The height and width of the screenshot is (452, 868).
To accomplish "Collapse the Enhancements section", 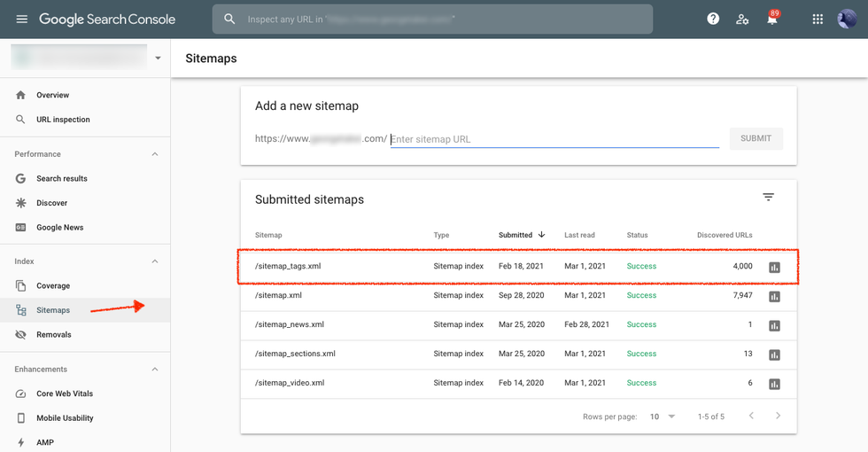I will pos(155,370).
